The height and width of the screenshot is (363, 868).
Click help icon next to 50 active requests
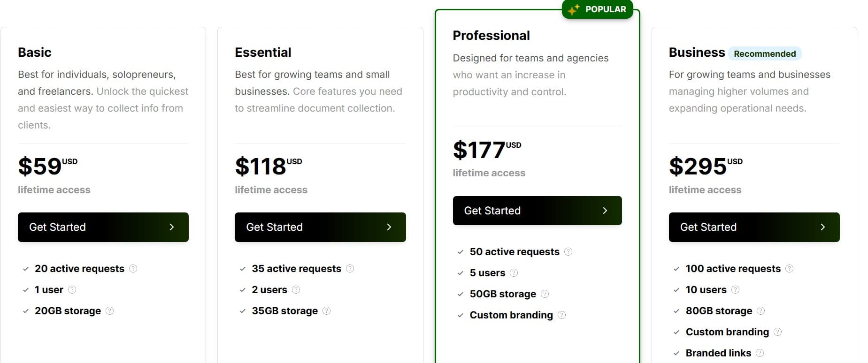point(568,252)
